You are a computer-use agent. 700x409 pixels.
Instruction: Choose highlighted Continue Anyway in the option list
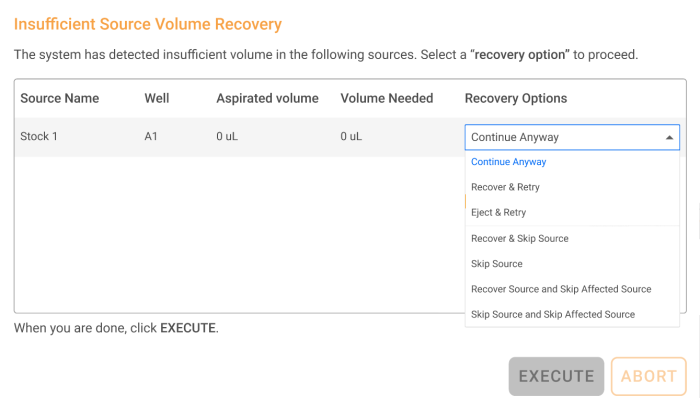coord(508,162)
